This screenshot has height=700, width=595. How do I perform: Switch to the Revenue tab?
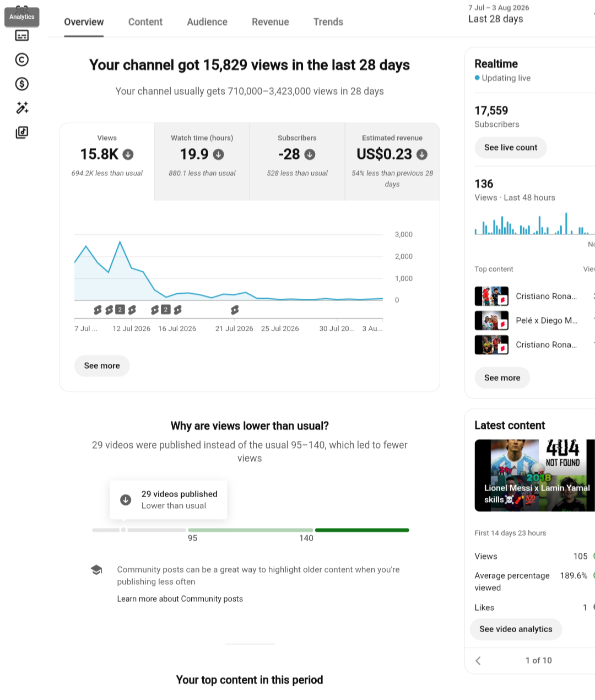pyautogui.click(x=271, y=22)
